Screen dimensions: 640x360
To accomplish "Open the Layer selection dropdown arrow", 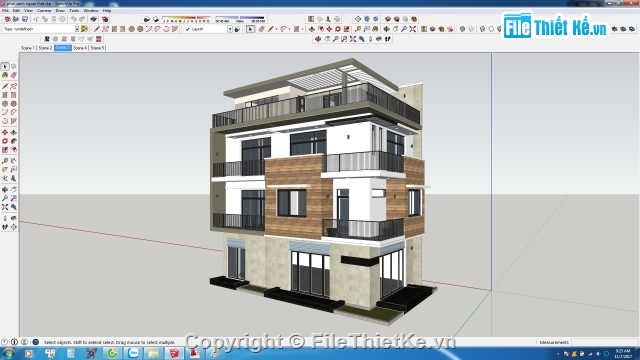I will [x=230, y=29].
